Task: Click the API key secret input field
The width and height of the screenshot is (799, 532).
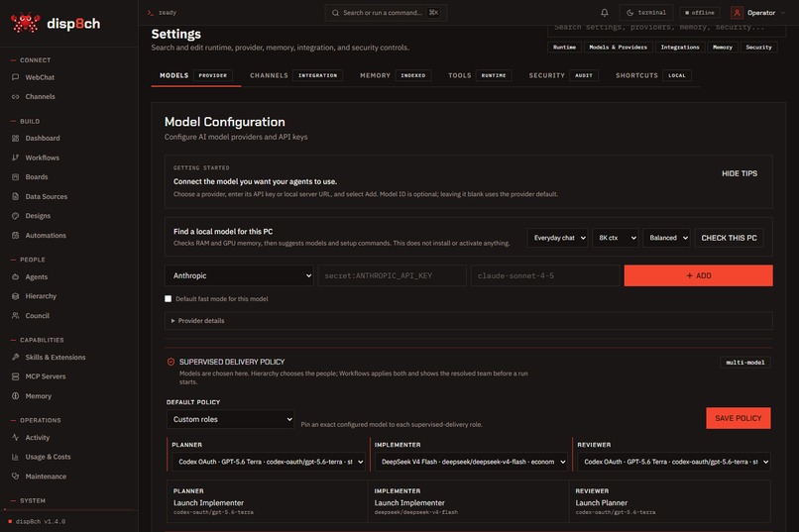Action: click(x=392, y=275)
